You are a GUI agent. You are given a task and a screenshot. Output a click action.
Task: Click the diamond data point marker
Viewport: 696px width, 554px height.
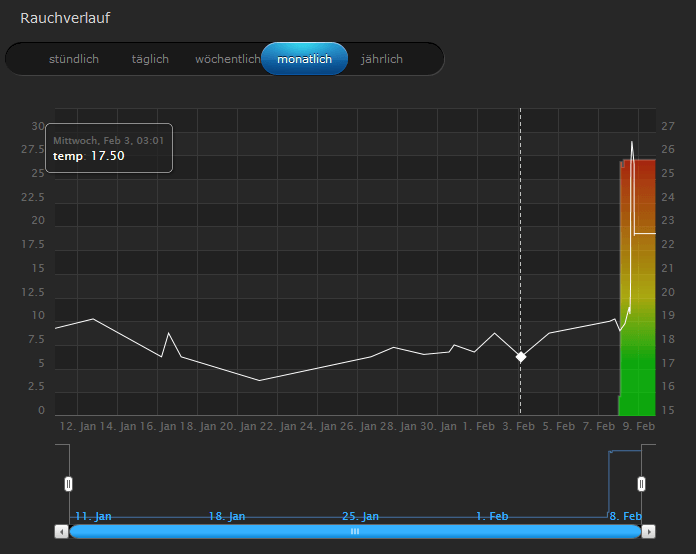click(x=520, y=357)
